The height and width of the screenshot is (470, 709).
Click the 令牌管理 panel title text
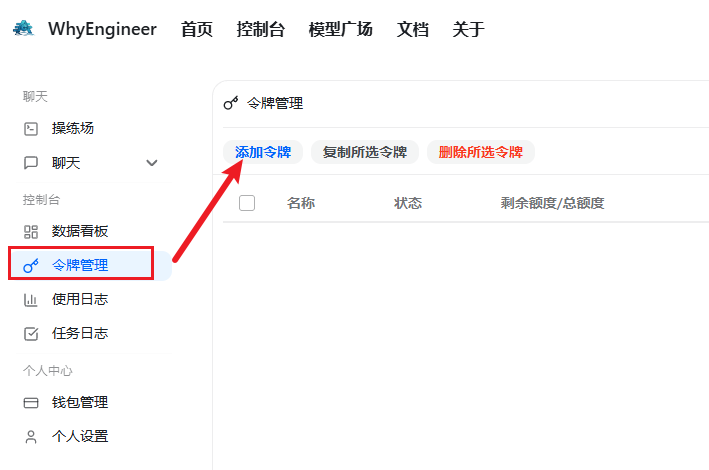pyautogui.click(x=275, y=104)
